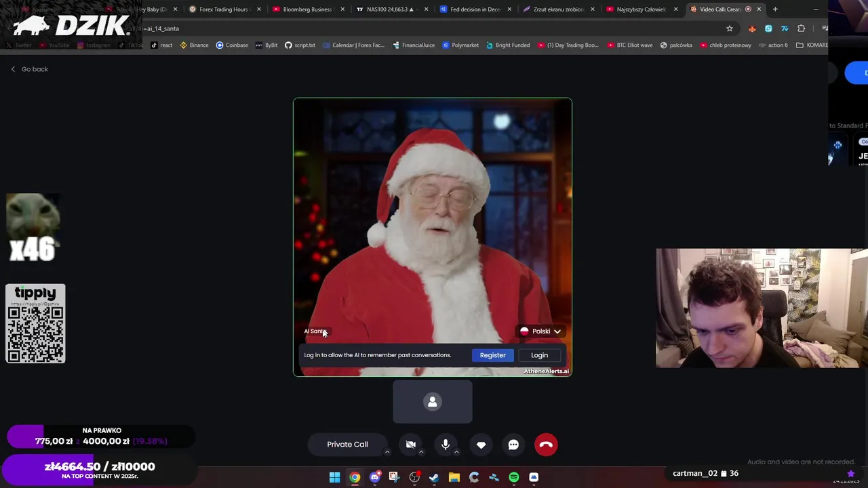Open Spotify from the taskbar
Screen dimensions: 868x488
[513, 477]
